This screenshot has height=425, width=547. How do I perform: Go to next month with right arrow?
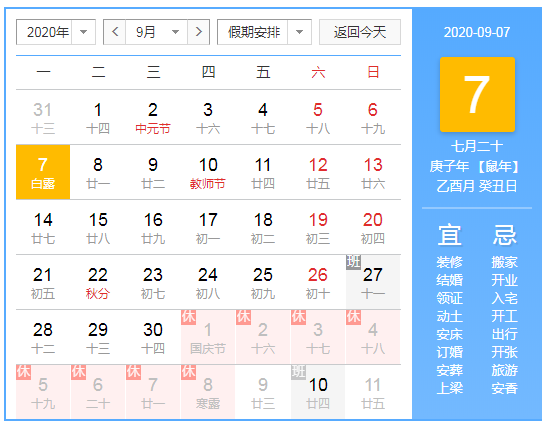tap(198, 32)
